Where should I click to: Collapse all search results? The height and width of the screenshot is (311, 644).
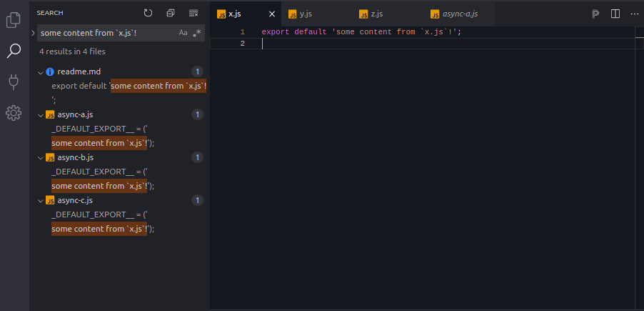pyautogui.click(x=170, y=13)
